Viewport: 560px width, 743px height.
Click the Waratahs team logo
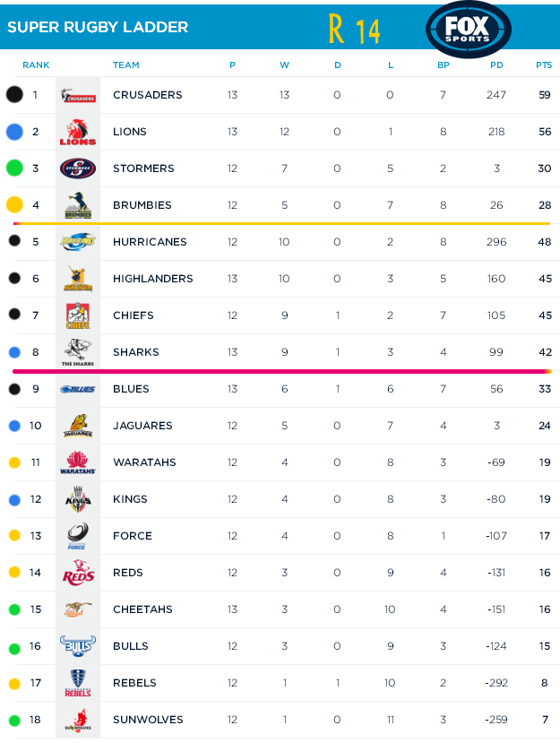(78, 462)
